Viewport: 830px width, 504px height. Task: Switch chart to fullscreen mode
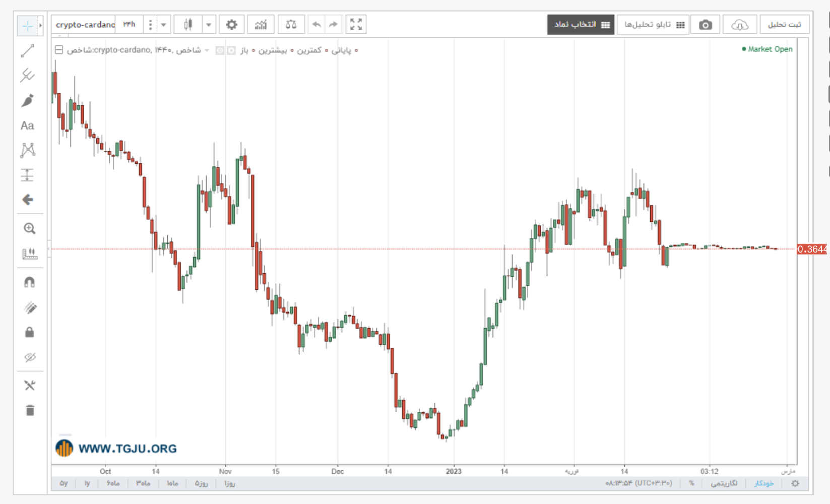tap(356, 24)
